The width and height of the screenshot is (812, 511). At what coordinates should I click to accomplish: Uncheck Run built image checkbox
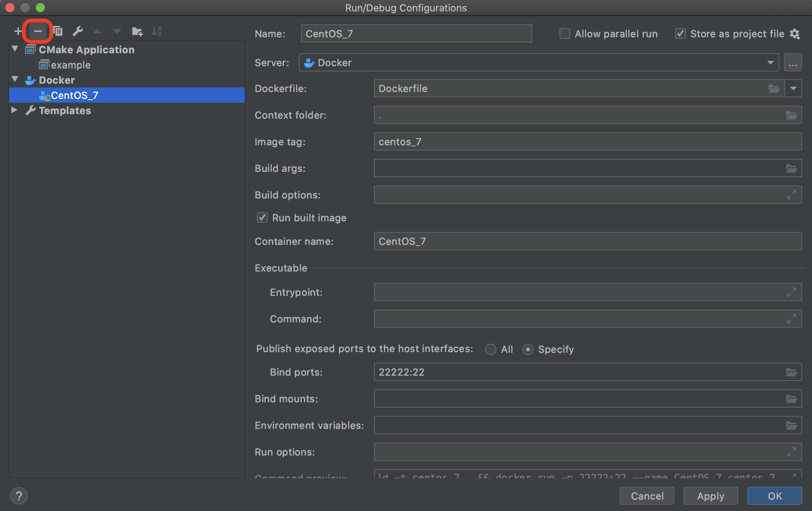[x=262, y=218]
